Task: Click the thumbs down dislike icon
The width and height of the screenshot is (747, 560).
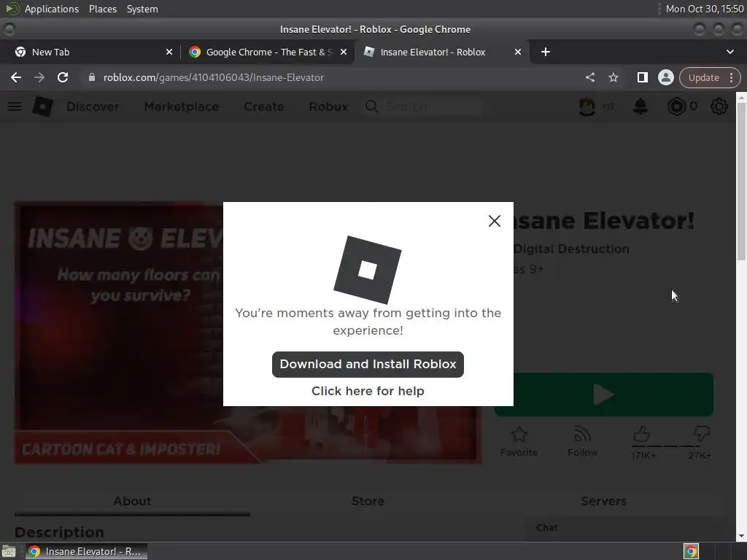Action: click(702, 434)
